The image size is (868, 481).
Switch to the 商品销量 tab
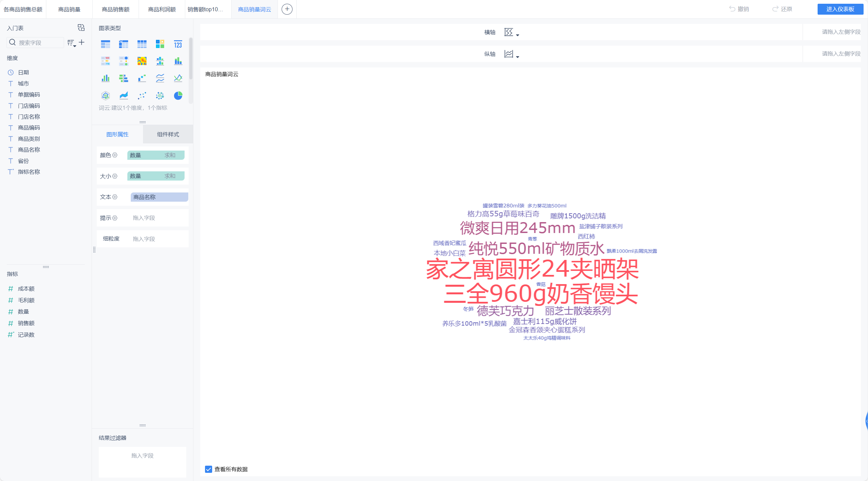[x=69, y=9]
